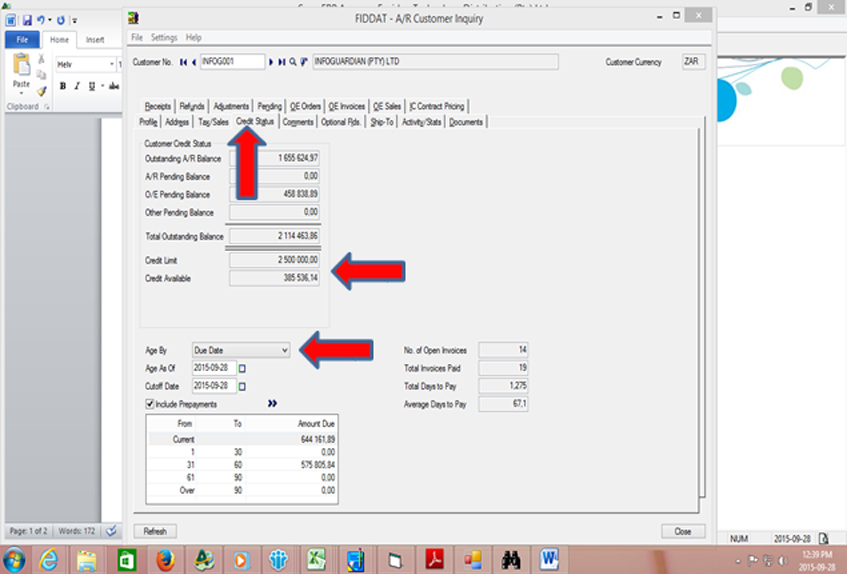The image size is (847, 574).
Task: Click the go double-arrow next to Include Prepayments
Action: [273, 404]
